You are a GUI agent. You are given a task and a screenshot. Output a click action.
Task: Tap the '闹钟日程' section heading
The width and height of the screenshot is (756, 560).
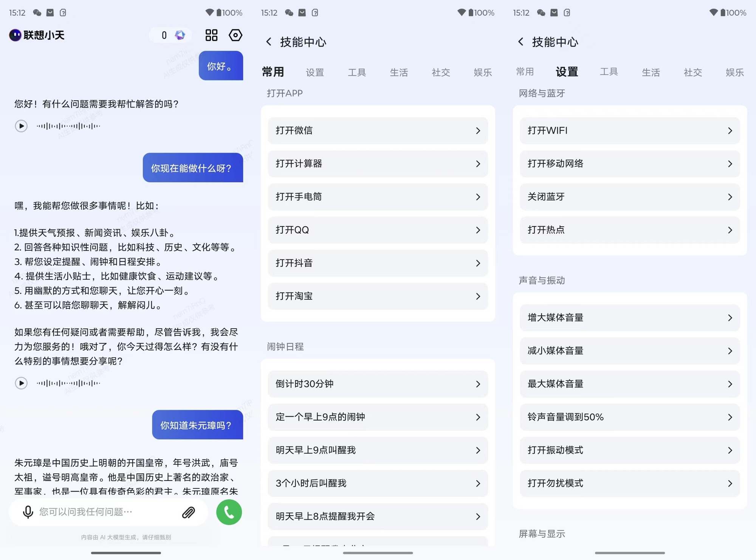pyautogui.click(x=285, y=347)
